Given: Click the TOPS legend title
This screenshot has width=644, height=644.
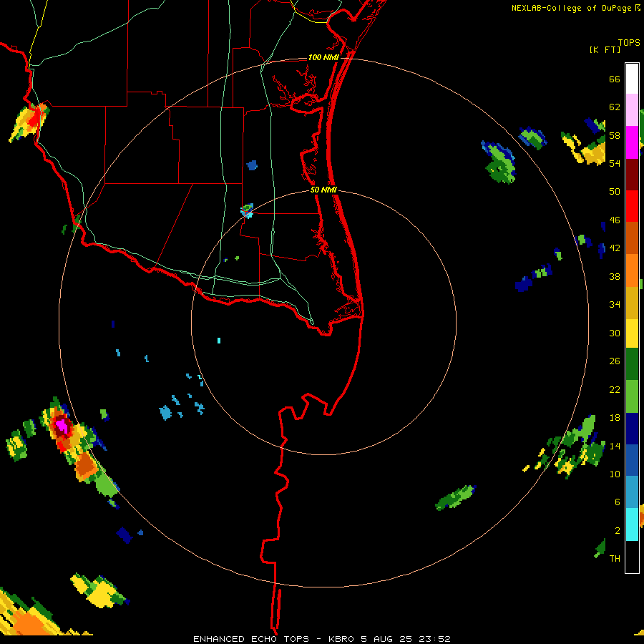Looking at the screenshot, I should tap(629, 43).
